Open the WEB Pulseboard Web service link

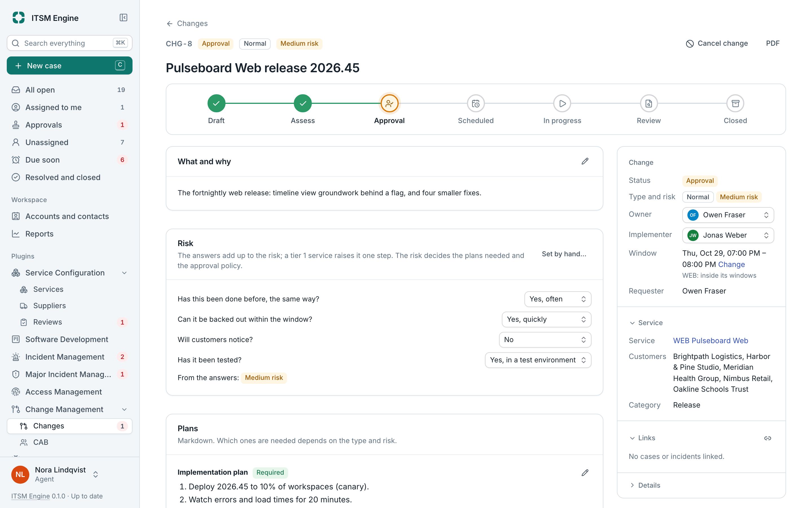(710, 341)
